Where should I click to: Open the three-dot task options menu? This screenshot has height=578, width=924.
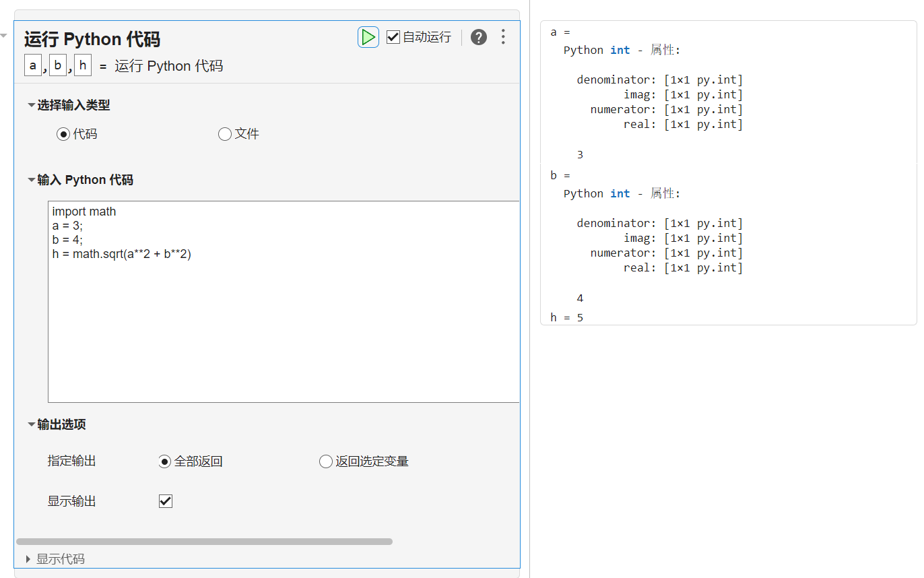503,37
